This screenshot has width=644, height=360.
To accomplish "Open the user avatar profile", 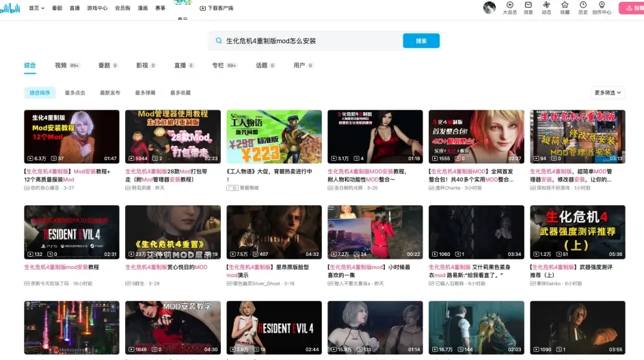I will [x=489, y=8].
